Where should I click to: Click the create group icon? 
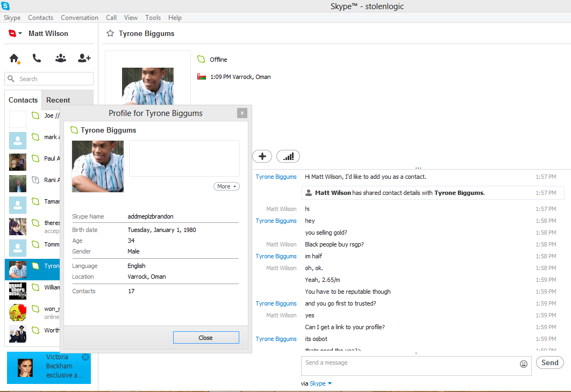60,58
